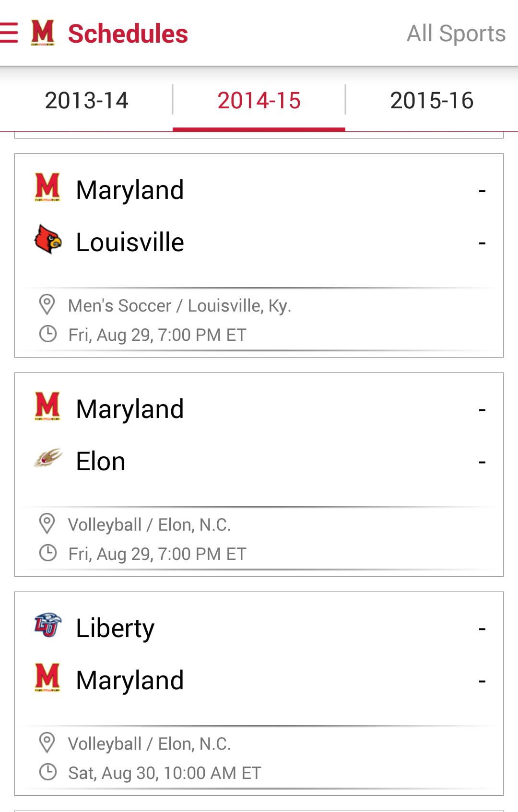Tap clock icon for Sat, Aug 30 game
This screenshot has height=812, width=518.
click(x=47, y=772)
